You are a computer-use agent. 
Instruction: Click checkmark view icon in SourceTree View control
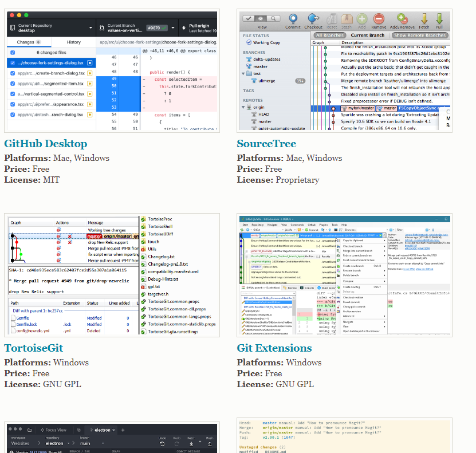click(x=249, y=18)
